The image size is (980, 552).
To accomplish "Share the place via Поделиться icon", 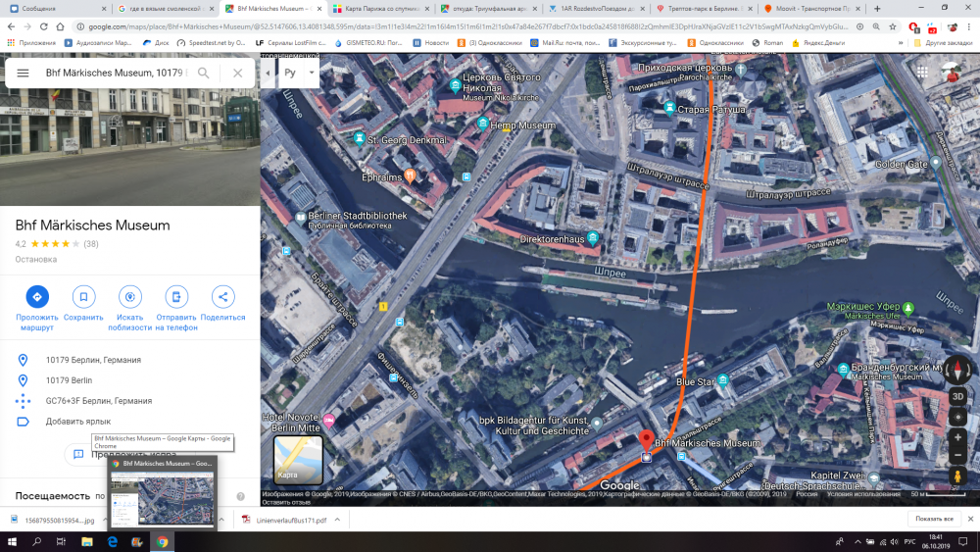I will pyautogui.click(x=222, y=297).
